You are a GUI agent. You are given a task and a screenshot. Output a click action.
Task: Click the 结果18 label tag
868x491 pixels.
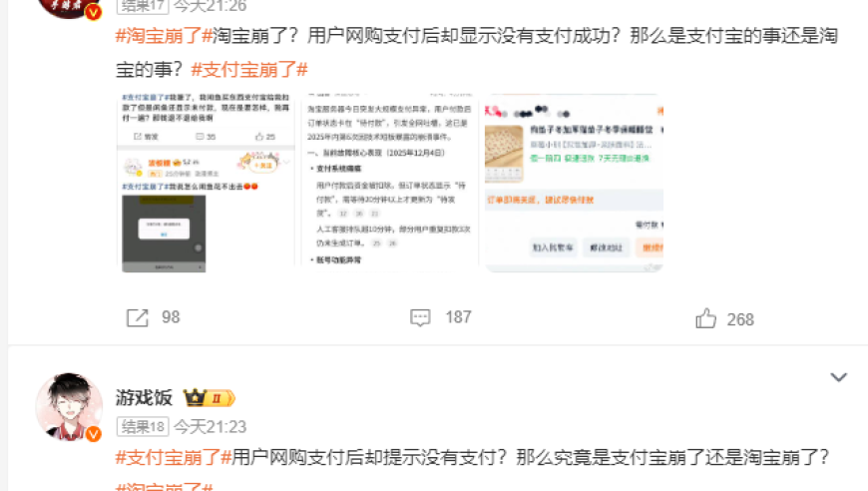tap(143, 427)
